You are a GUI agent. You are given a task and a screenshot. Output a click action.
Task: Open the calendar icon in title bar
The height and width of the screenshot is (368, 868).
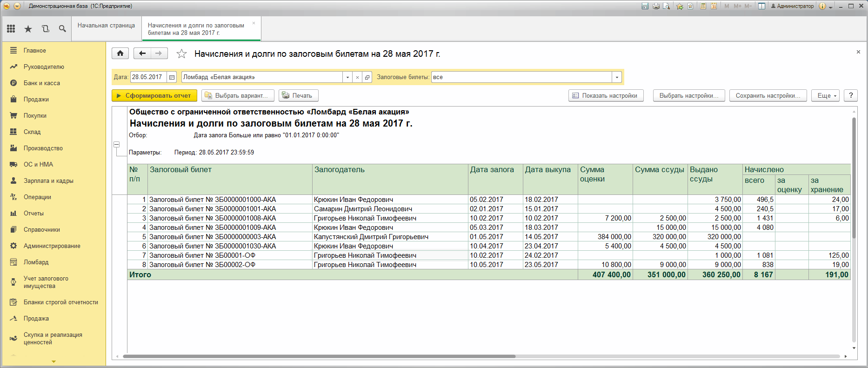(714, 6)
